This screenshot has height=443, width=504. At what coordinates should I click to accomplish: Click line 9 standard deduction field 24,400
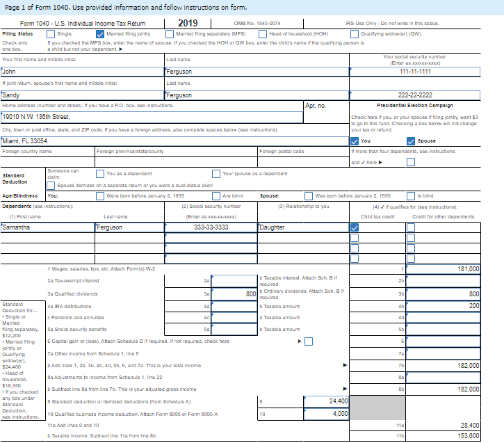[x=326, y=401]
